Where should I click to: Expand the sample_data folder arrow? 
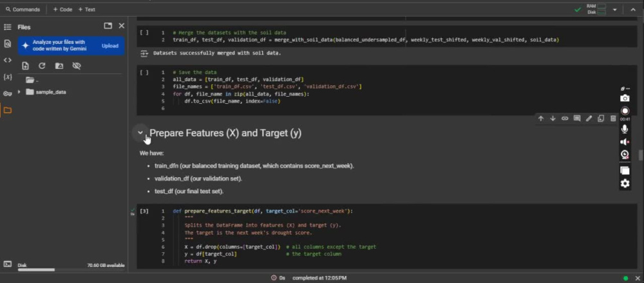click(19, 92)
